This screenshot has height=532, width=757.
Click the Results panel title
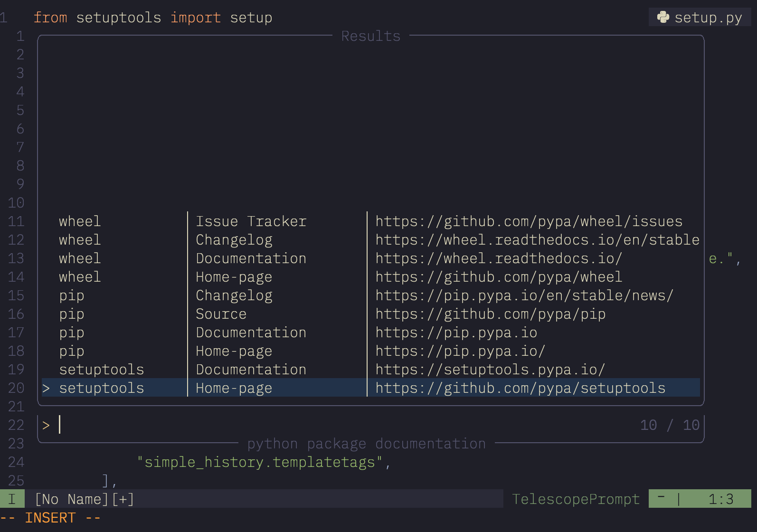pyautogui.click(x=371, y=36)
